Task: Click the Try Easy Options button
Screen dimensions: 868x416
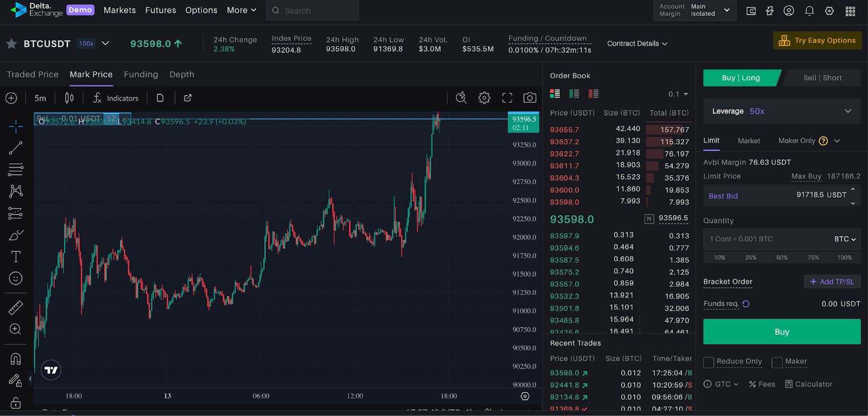Action: click(x=818, y=40)
